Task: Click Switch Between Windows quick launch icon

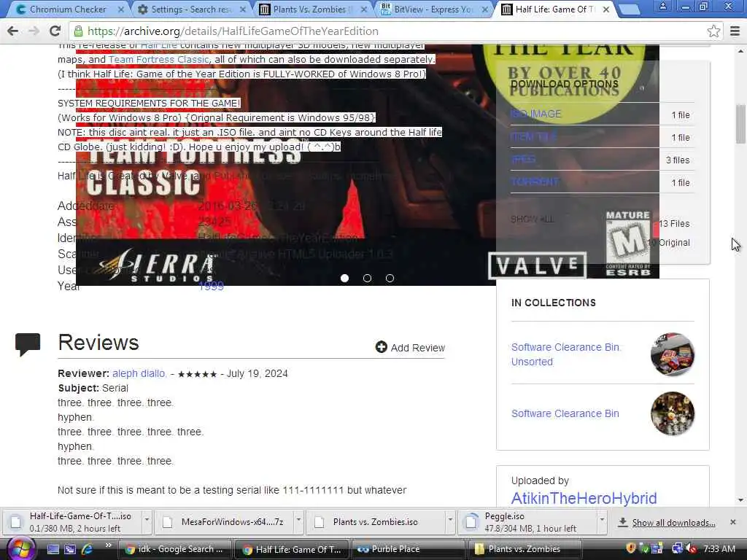Action: click(x=70, y=549)
